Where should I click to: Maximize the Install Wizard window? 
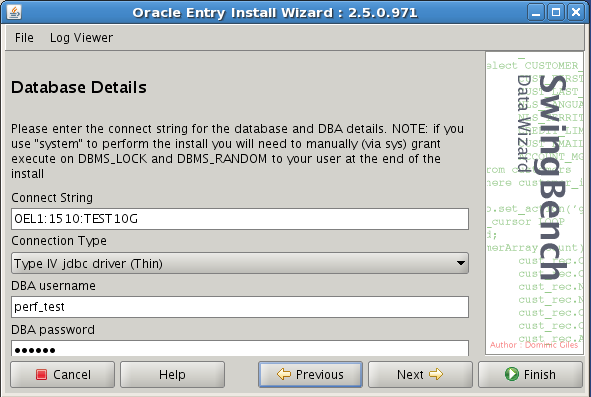pyautogui.click(x=556, y=12)
